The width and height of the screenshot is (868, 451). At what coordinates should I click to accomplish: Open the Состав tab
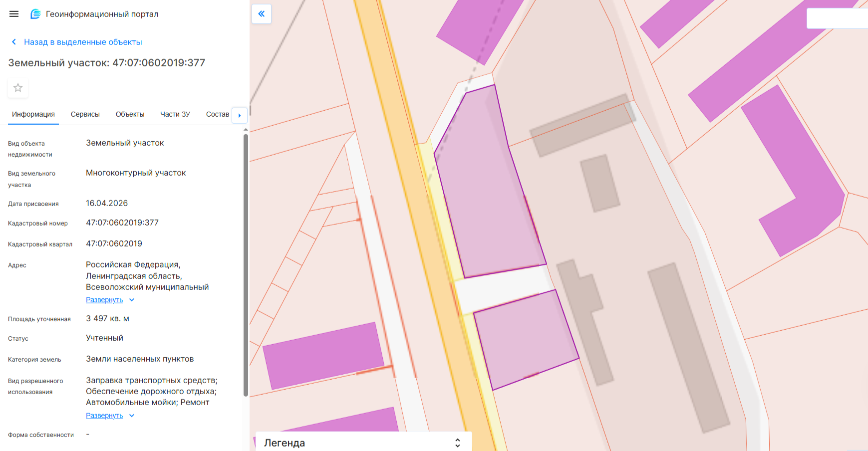[x=218, y=114]
